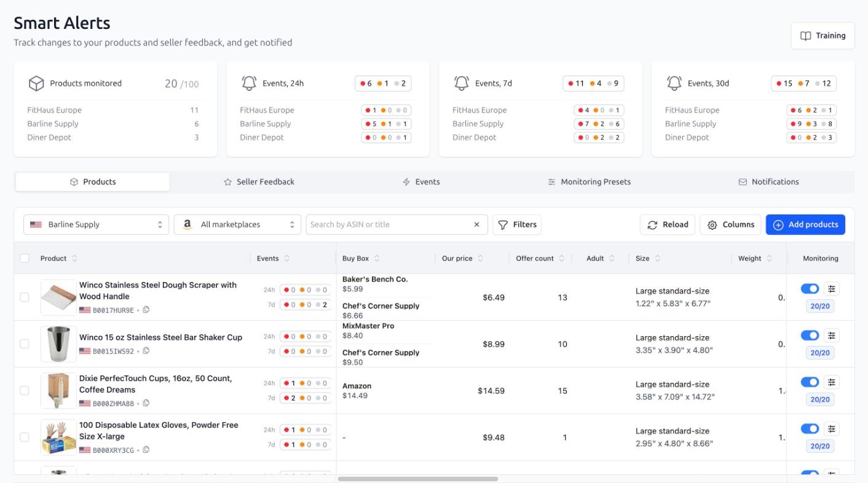This screenshot has height=483, width=868.
Task: Open monitoring settings icon for Dixie Cups
Action: [x=832, y=382]
